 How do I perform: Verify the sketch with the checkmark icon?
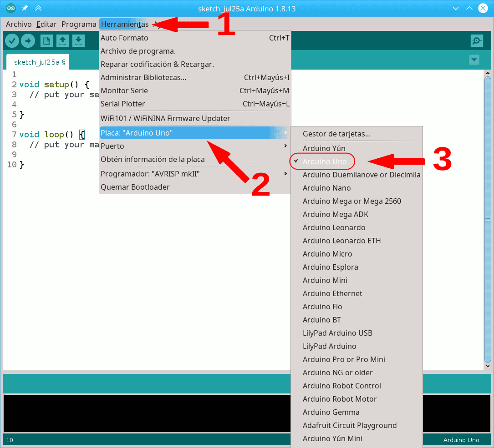tap(12, 40)
